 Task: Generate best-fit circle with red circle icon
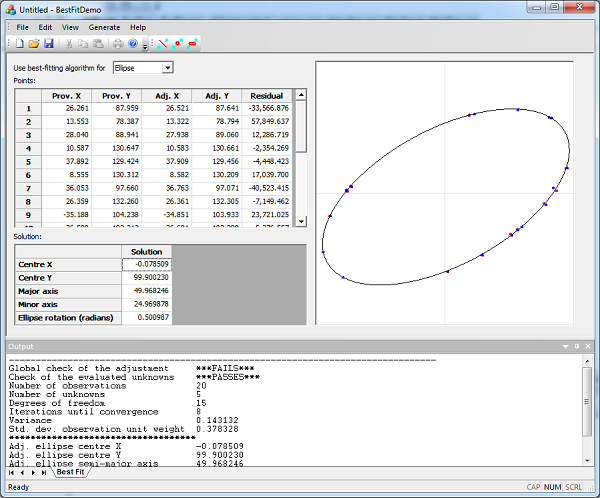click(x=178, y=44)
